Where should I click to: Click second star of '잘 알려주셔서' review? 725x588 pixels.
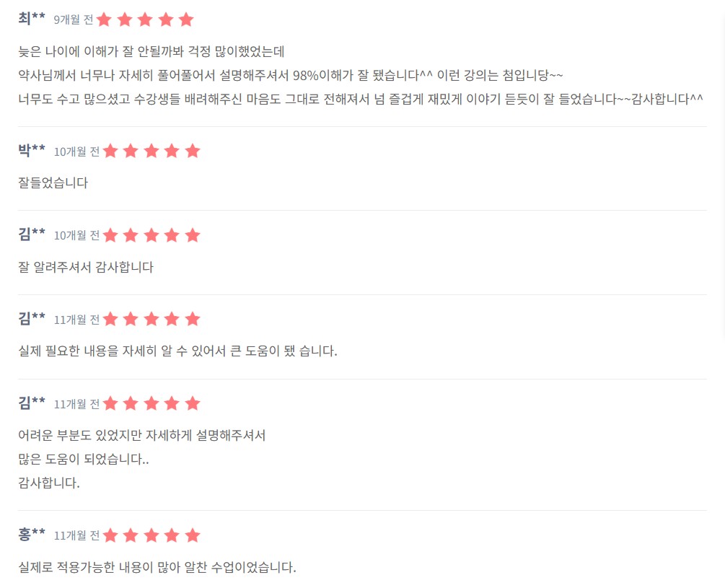click(131, 234)
